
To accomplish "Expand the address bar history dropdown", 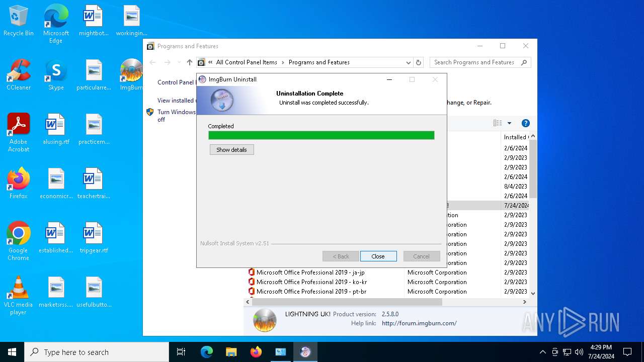I will pos(409,62).
